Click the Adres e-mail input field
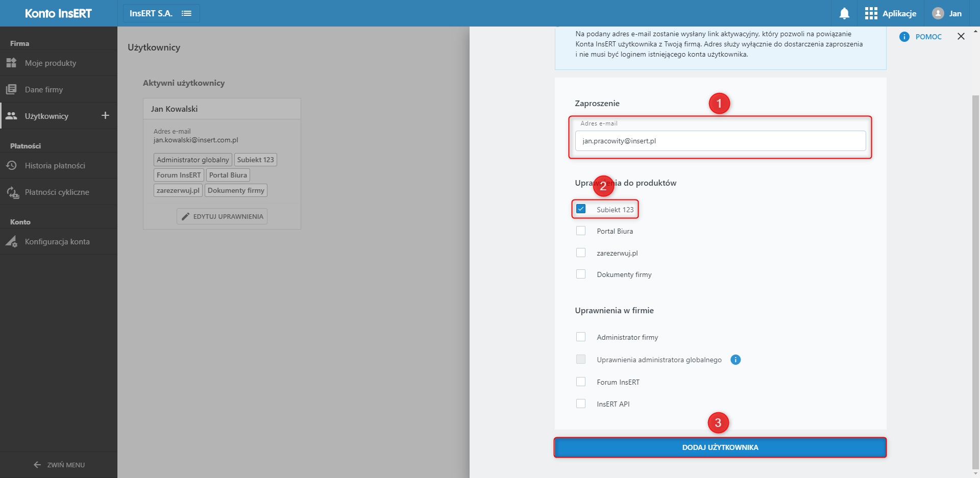This screenshot has width=980, height=478. [720, 141]
